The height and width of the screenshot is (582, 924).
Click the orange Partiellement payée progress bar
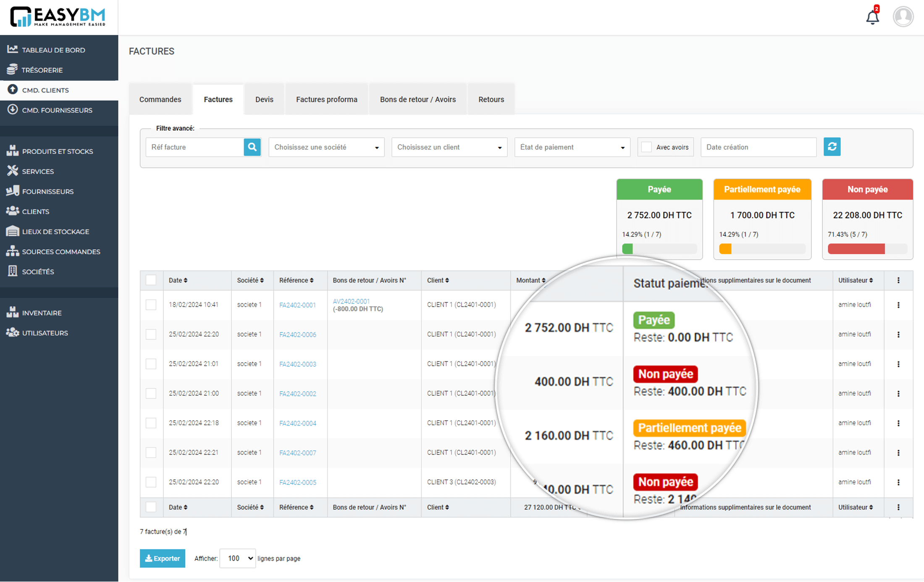click(762, 249)
